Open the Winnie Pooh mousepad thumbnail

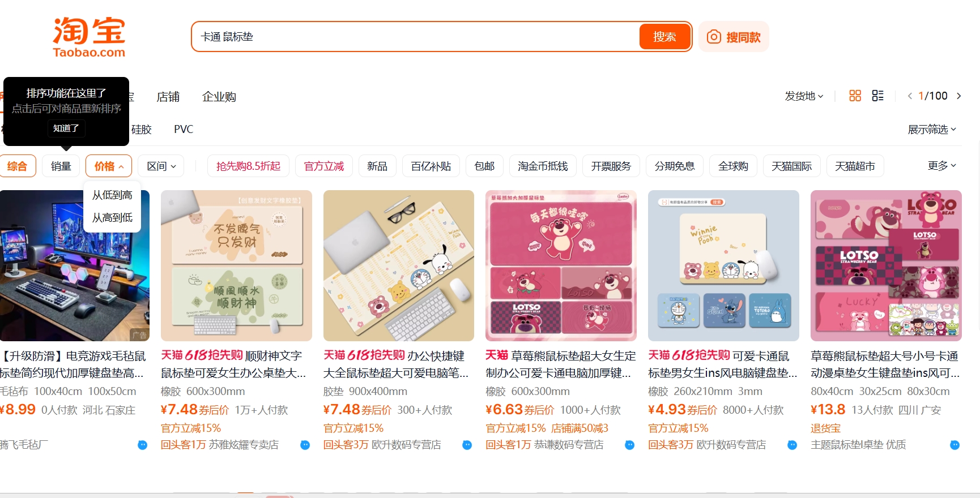click(x=723, y=265)
